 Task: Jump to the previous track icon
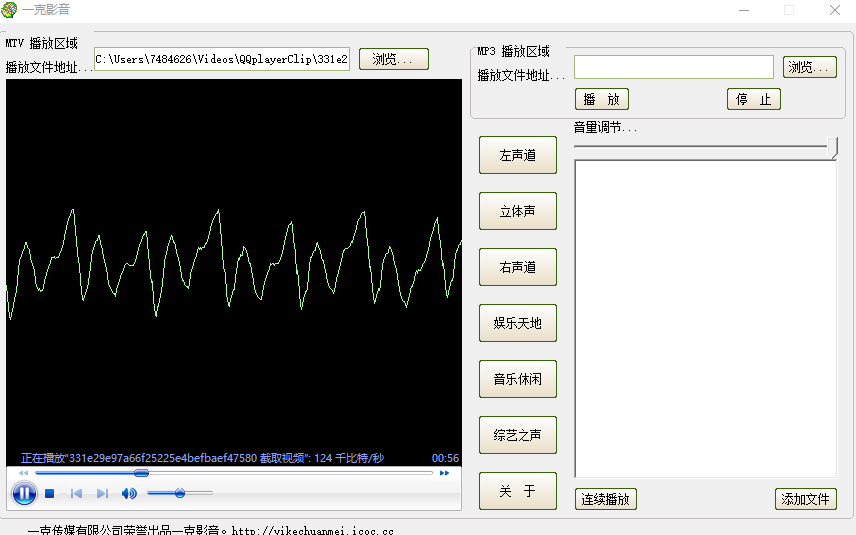76,494
